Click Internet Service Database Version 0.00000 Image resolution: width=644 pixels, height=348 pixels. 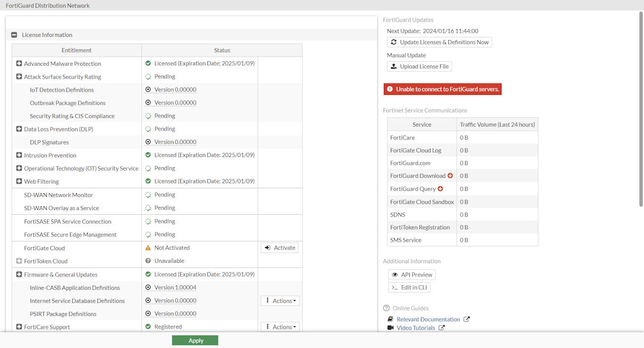[175, 300]
